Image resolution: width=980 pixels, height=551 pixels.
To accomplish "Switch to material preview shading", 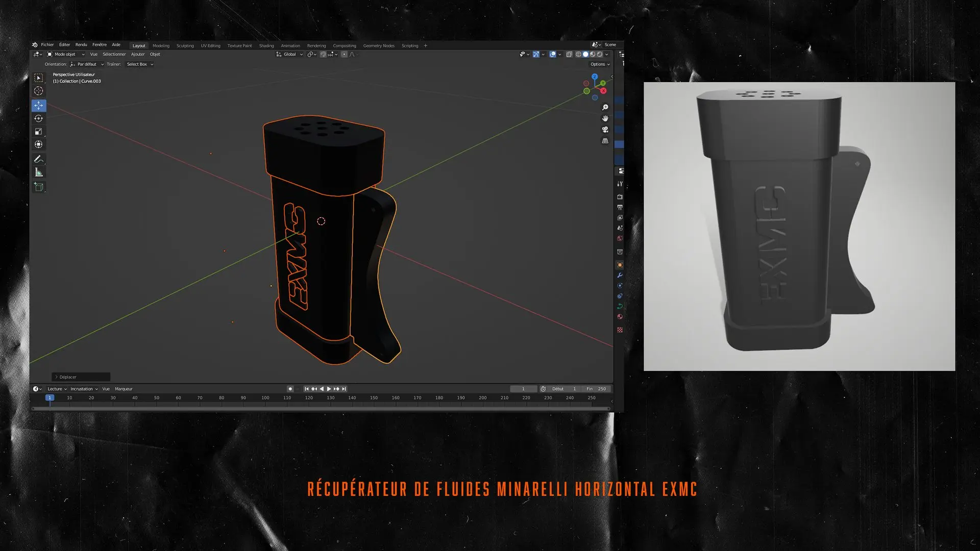I will [x=593, y=54].
